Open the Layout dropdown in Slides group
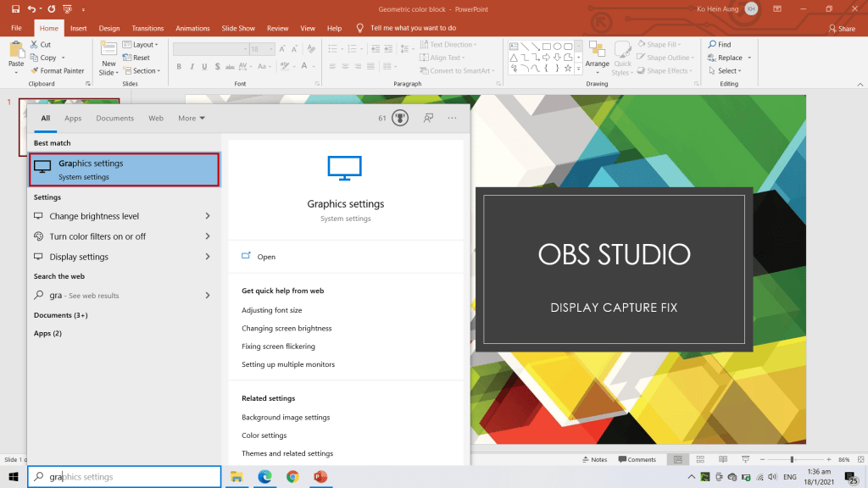 pyautogui.click(x=142, y=45)
